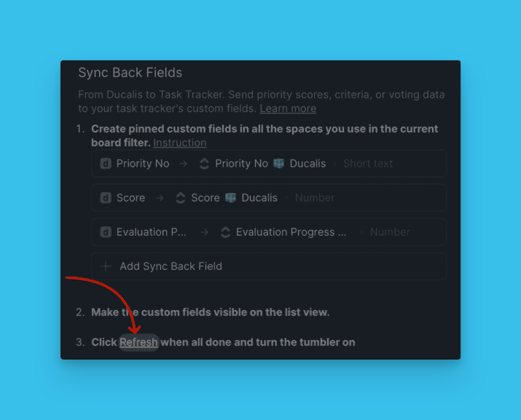Click the Ducalis icon beside Evaluation P...
The width and height of the screenshot is (521, 420).
pyautogui.click(x=106, y=232)
